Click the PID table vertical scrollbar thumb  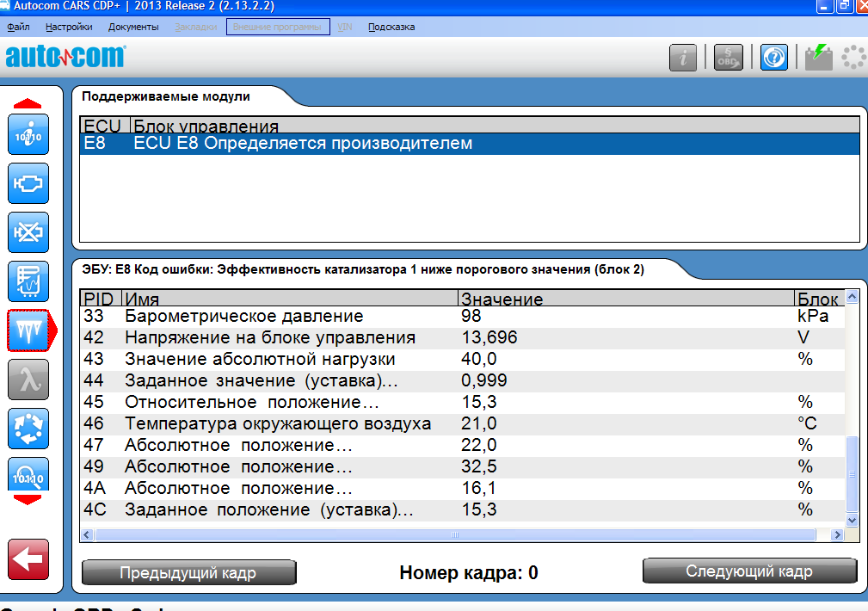coord(852,472)
